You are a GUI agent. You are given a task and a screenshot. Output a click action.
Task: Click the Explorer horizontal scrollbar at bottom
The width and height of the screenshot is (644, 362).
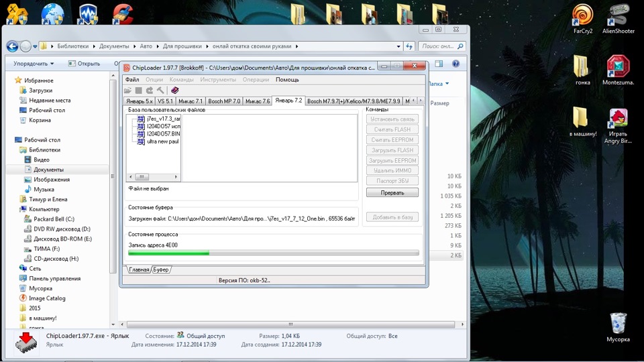[x=290, y=324]
